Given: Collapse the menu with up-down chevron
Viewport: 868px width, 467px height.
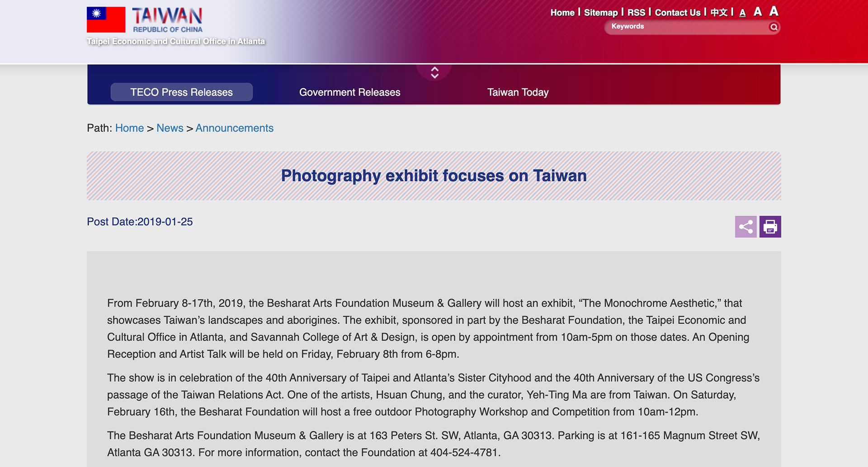Looking at the screenshot, I should click(x=434, y=72).
